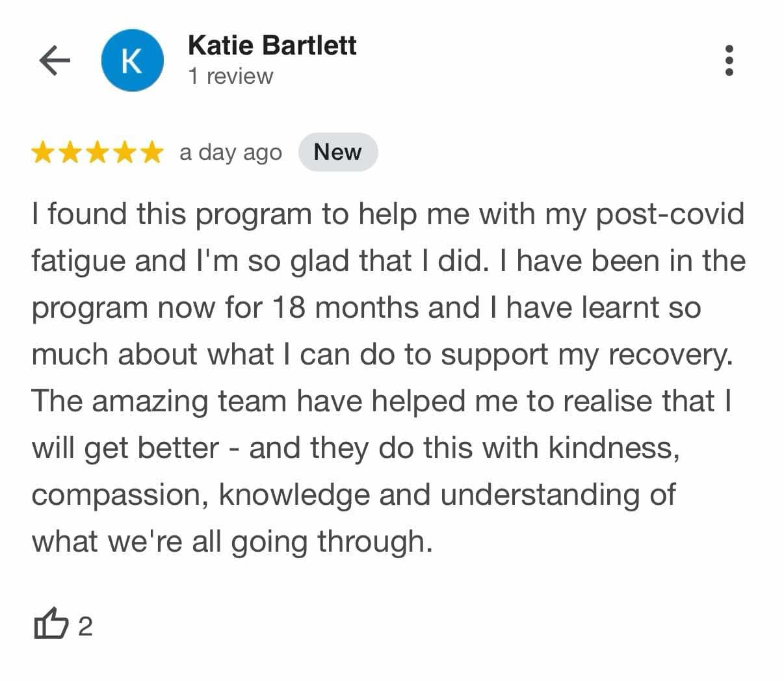Click the word "compassion" in the review
This screenshot has height=681, width=784.
tap(120, 495)
